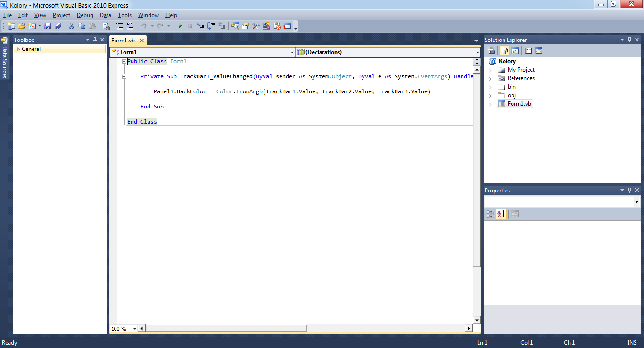Open the Data Sources side tab
644x348 pixels.
(x=5, y=58)
